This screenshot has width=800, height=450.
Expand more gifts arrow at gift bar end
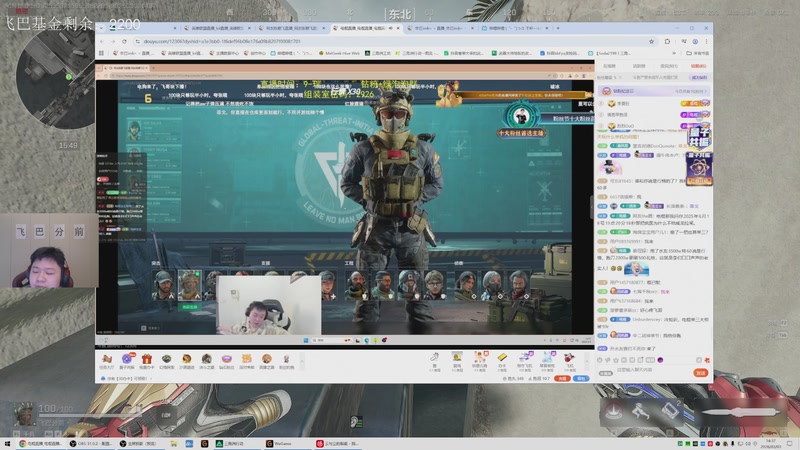[x=586, y=361]
